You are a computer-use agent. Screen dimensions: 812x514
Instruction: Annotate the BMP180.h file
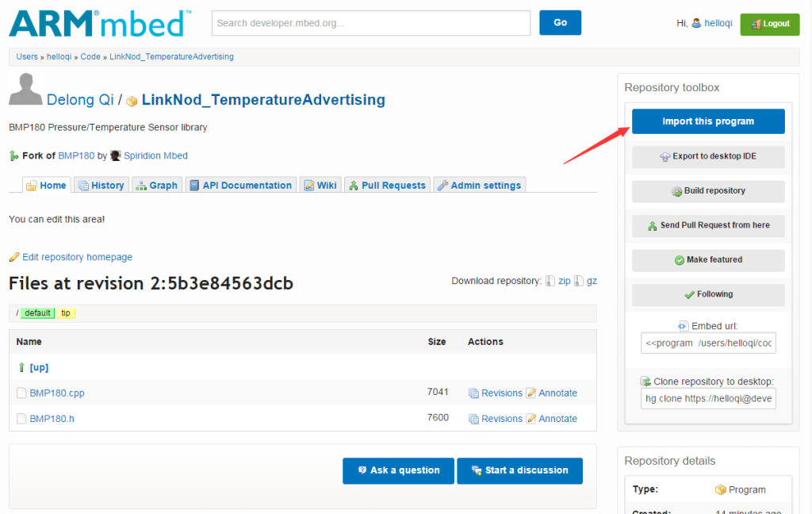click(557, 419)
